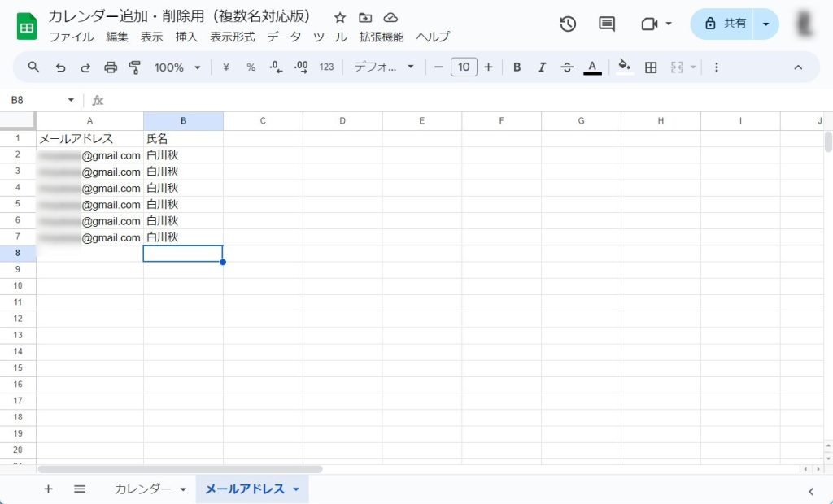Toggle strikethrough formatting
This screenshot has width=833, height=504.
coord(567,67)
